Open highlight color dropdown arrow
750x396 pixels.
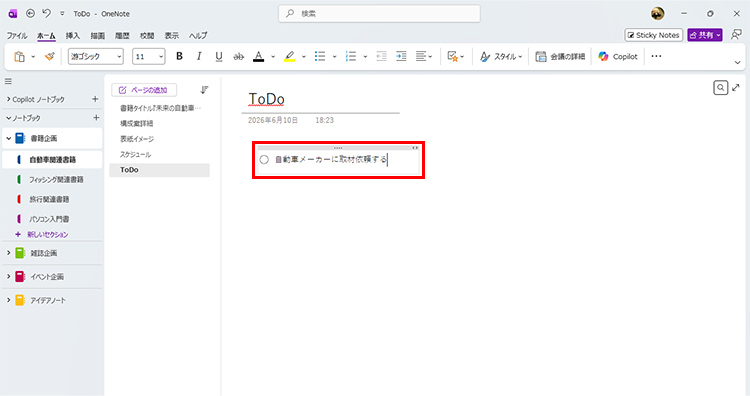304,57
